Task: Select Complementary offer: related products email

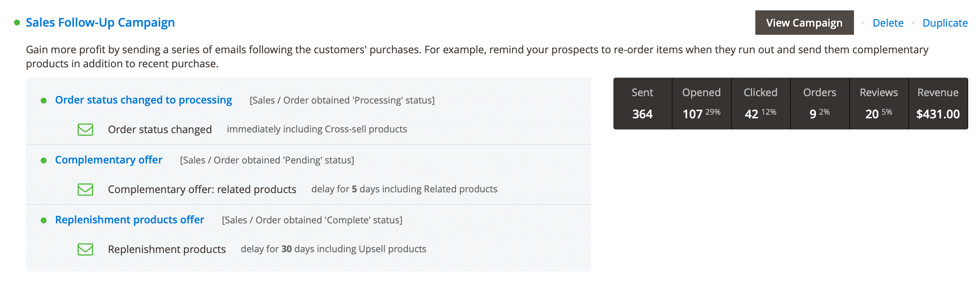Action: (202, 189)
